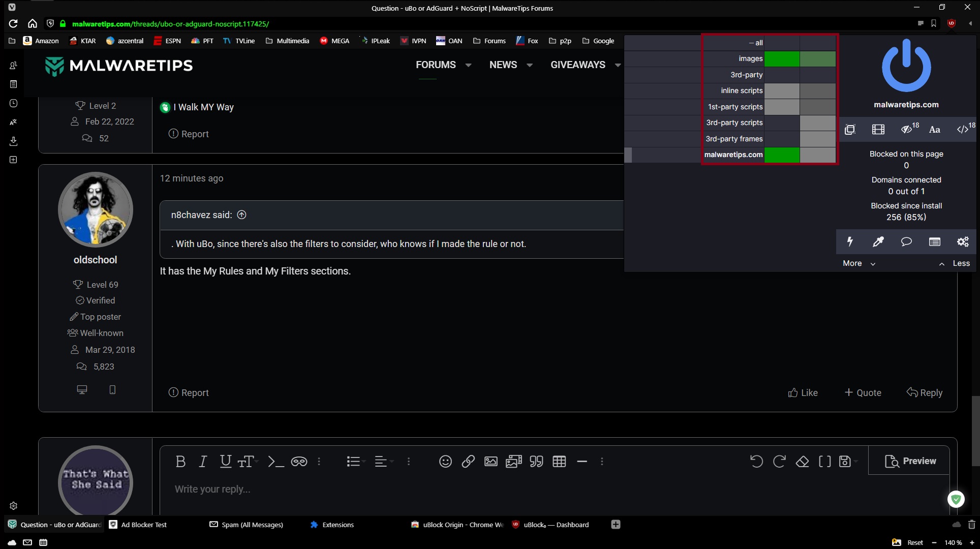Screen dimensions: 980x549
Task: Open oldschool's profile username link
Action: tap(95, 260)
